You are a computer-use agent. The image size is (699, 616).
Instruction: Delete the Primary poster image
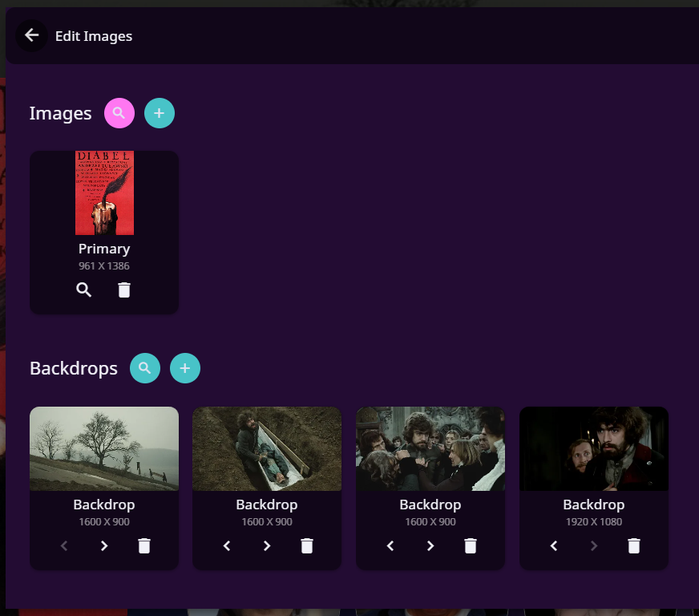click(x=124, y=290)
